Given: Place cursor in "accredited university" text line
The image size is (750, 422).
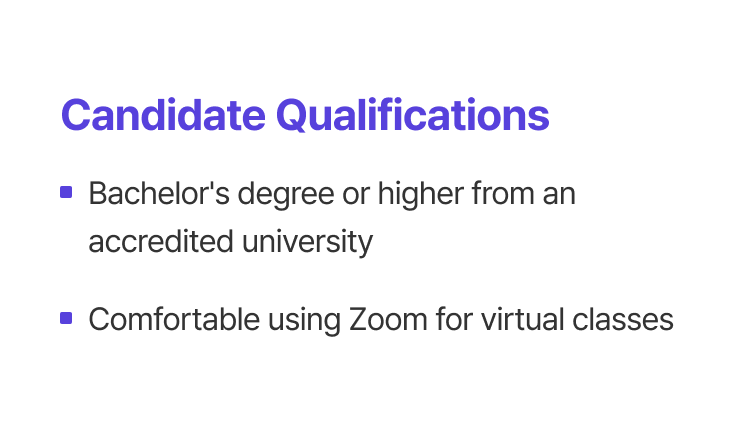Looking at the screenshot, I should coord(230,241).
